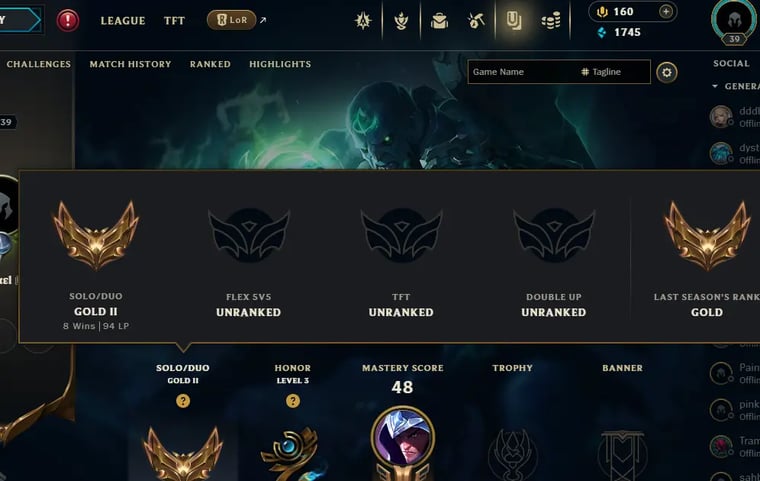Click the red alert notification icon
This screenshot has height=481, width=760.
coord(67,20)
